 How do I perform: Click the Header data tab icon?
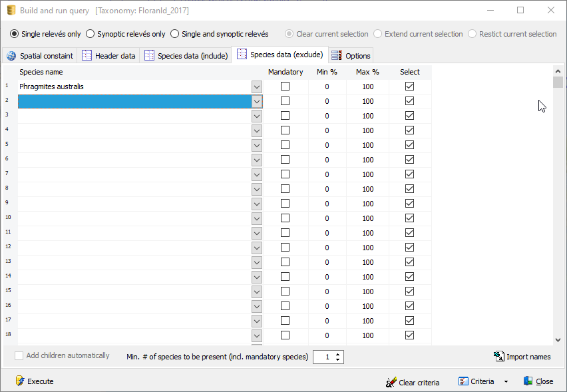point(87,56)
